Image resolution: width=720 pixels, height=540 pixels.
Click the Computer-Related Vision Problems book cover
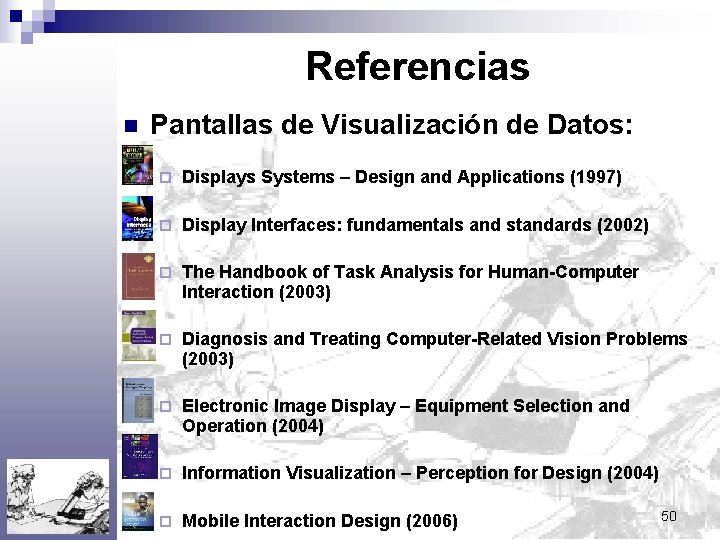[139, 336]
